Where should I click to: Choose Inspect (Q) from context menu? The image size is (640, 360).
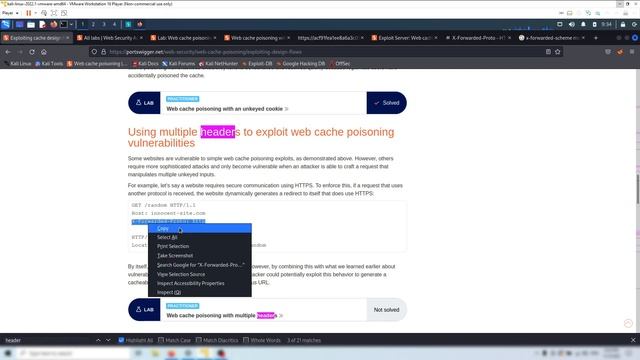tap(200, 292)
